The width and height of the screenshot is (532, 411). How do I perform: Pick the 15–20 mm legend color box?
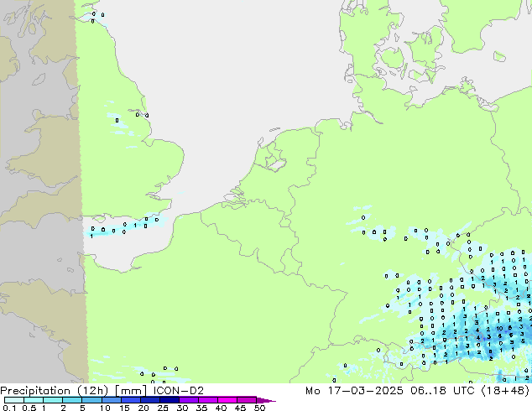[131, 400]
